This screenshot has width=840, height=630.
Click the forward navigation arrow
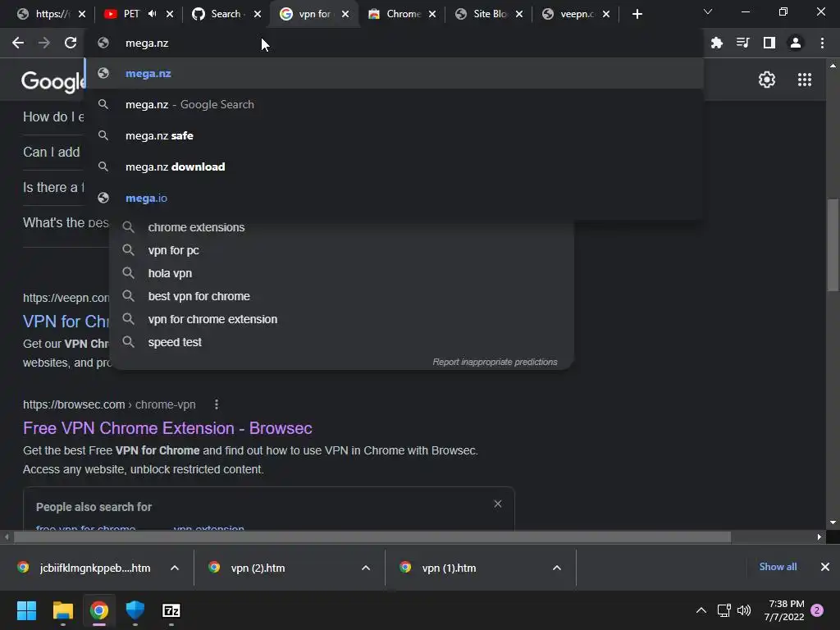click(44, 43)
